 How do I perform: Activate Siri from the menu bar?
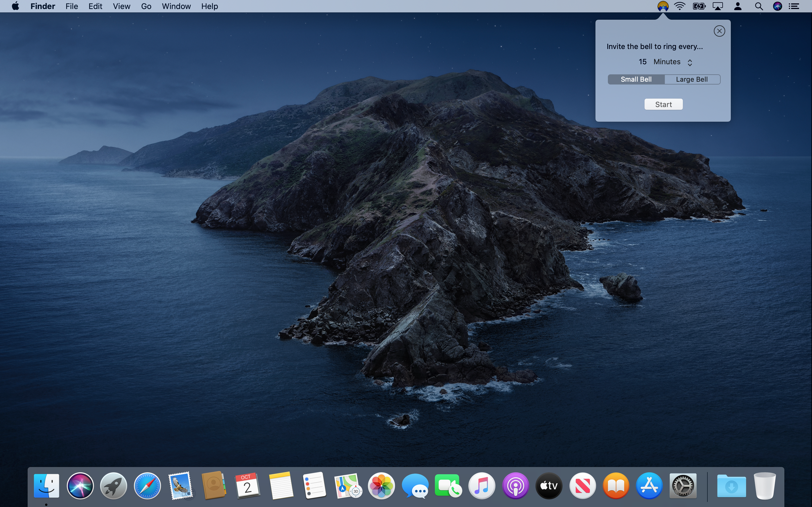778,6
